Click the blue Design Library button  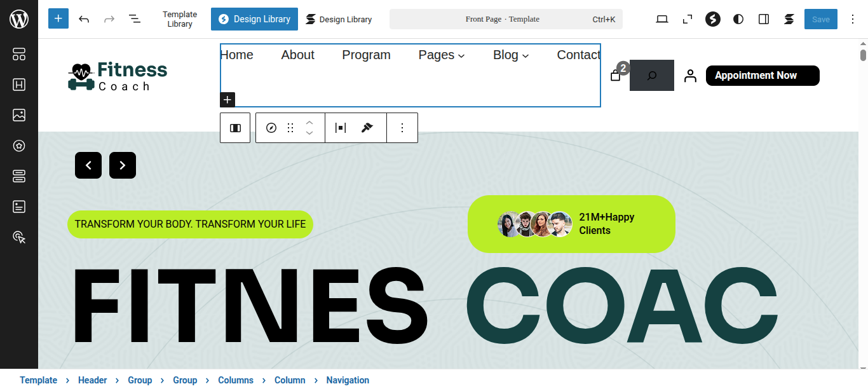coord(254,19)
